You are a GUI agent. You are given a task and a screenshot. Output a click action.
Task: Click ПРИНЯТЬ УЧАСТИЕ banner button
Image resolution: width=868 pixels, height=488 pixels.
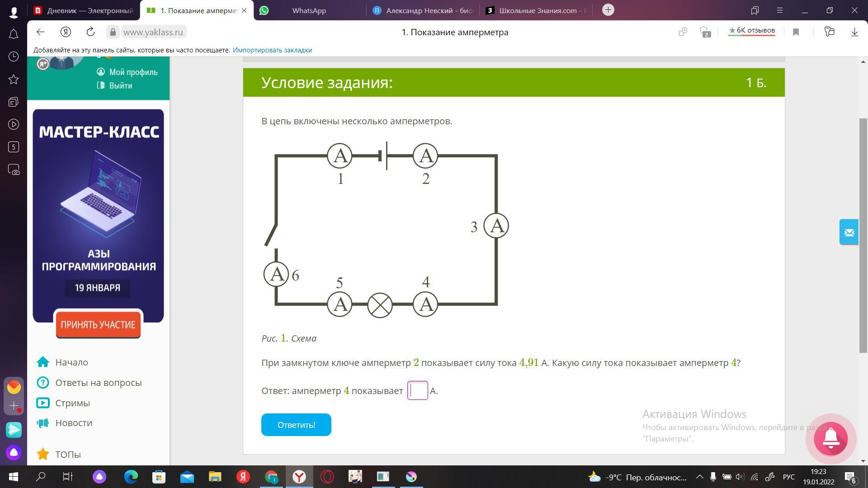[x=98, y=324]
